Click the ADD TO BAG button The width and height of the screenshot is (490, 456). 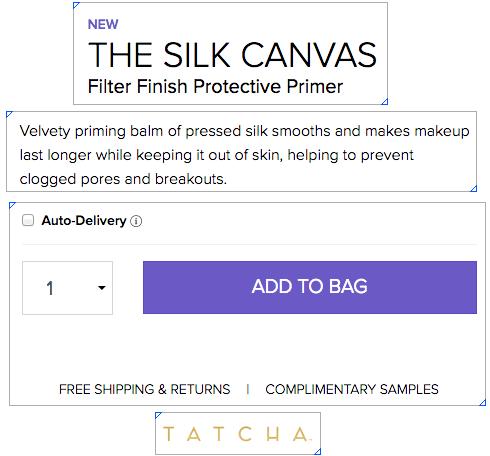coord(310,287)
